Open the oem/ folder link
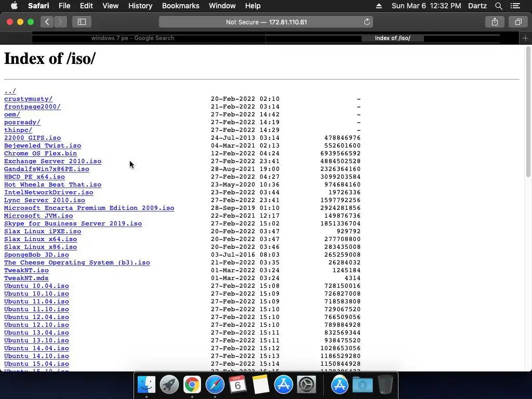 pos(12,114)
